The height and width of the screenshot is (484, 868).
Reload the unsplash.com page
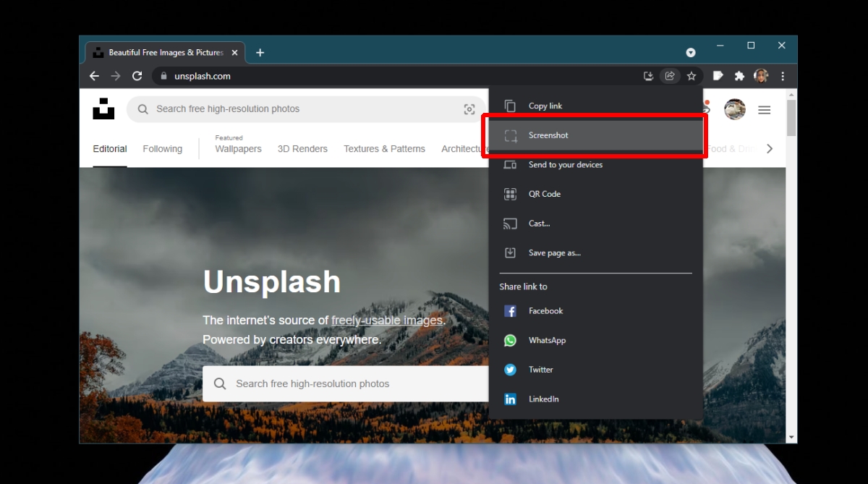[x=137, y=76]
